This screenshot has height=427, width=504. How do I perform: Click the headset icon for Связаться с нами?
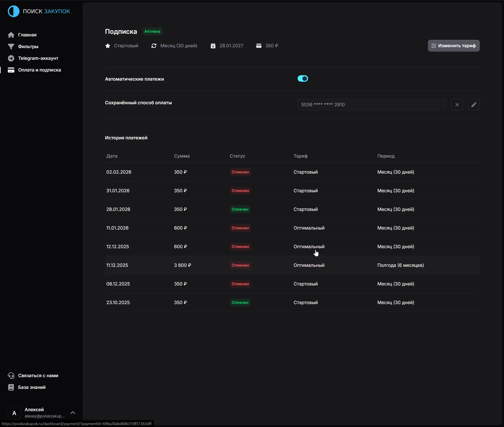[11, 375]
